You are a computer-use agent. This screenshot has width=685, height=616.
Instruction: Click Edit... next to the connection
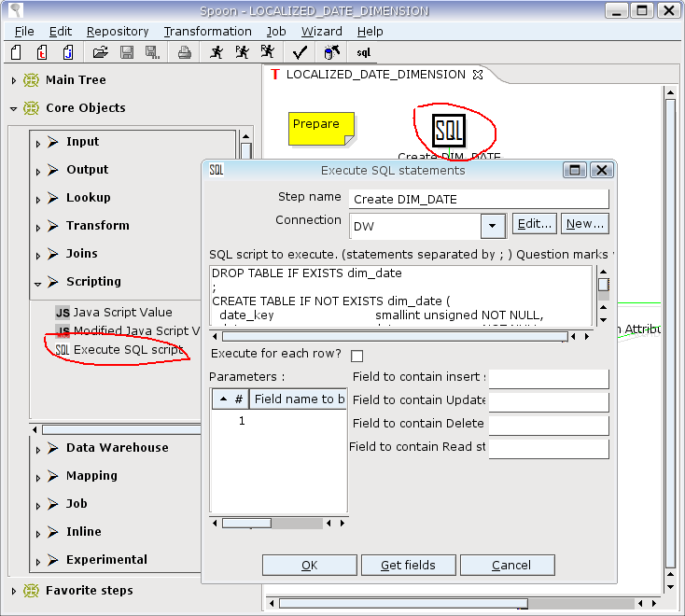coord(535,224)
